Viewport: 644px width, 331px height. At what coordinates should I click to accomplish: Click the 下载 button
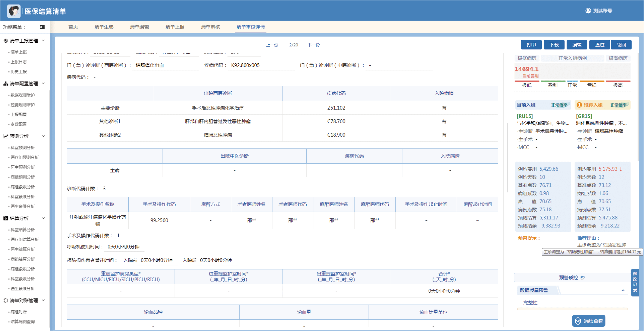(x=554, y=45)
